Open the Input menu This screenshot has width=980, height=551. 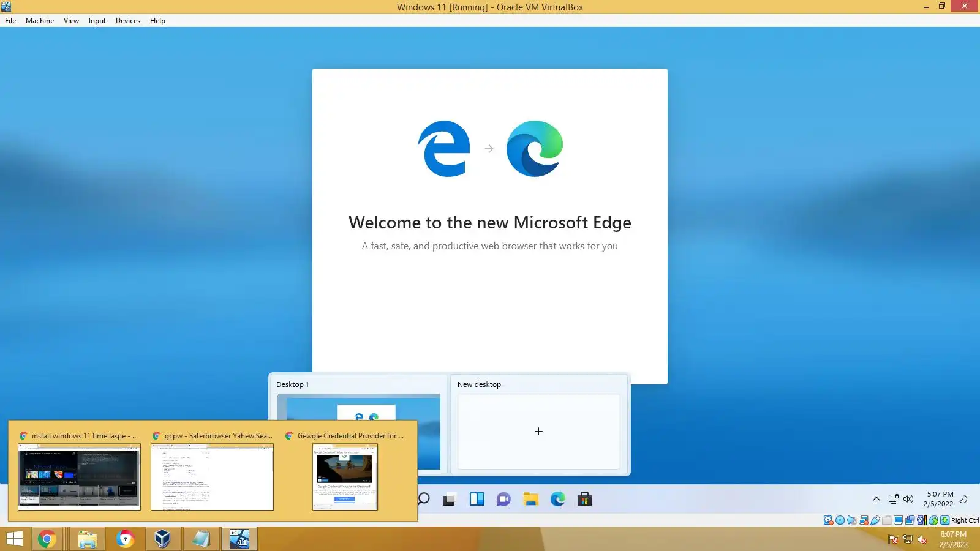[x=97, y=21]
